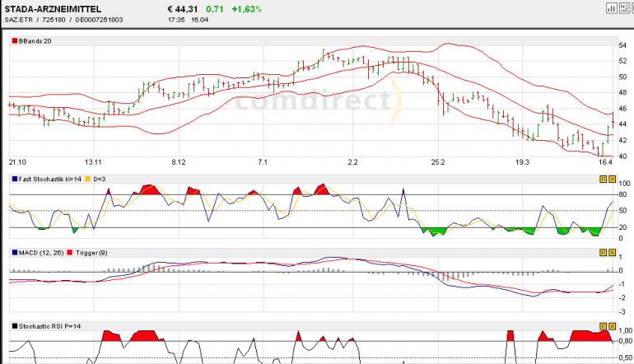Click the WKN 725180 text
The width and height of the screenshot is (634, 364).
click(54, 20)
